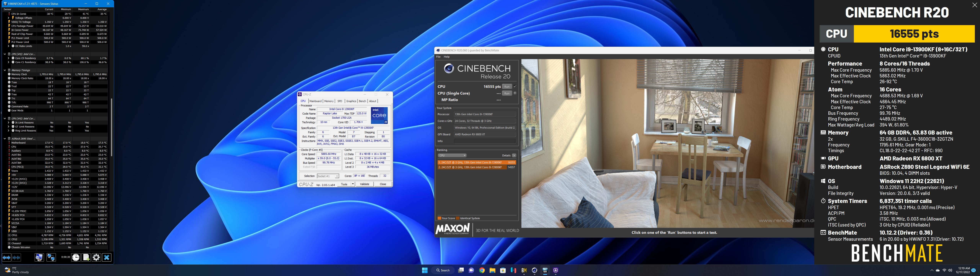Viewport: 980px width, 276px height.
Task: Select ranking entry scoring 16555
Action: click(x=477, y=162)
